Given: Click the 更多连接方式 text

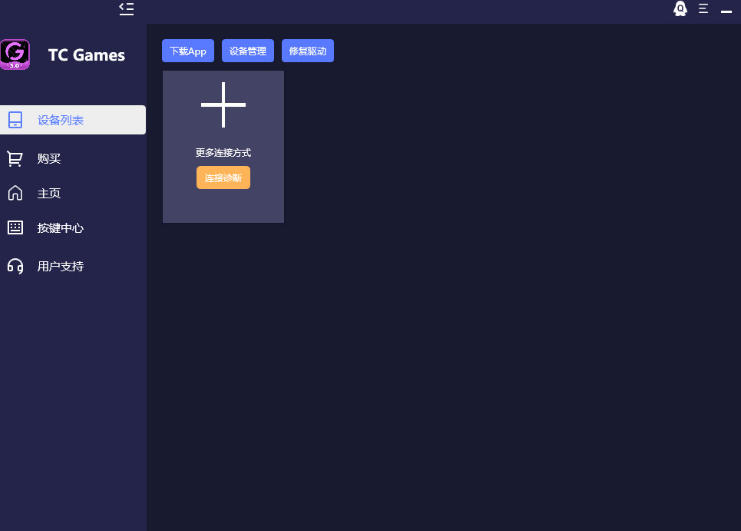Looking at the screenshot, I should [223, 153].
